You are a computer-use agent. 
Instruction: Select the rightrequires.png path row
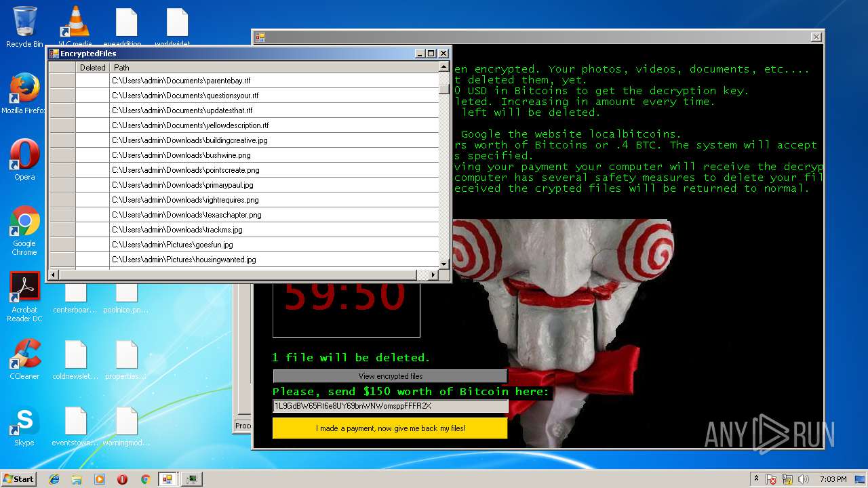click(x=274, y=200)
